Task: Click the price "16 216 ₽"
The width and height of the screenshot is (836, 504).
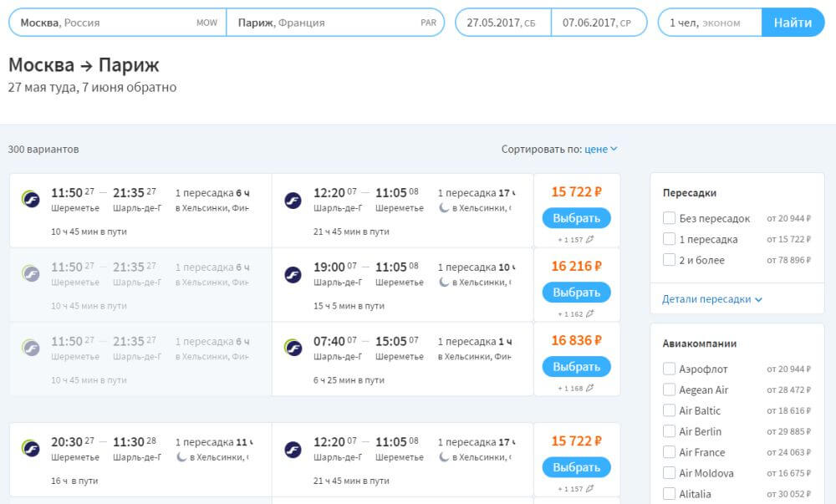Action: tap(576, 266)
